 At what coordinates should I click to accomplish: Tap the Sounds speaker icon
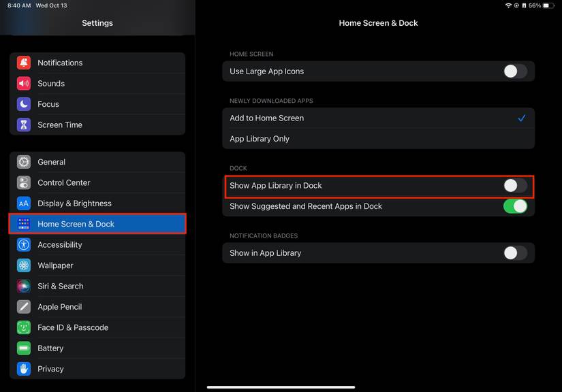click(x=24, y=84)
